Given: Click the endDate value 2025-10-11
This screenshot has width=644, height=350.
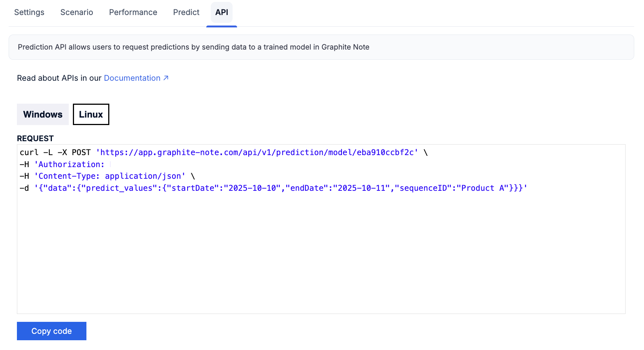Looking at the screenshot, I should (361, 188).
